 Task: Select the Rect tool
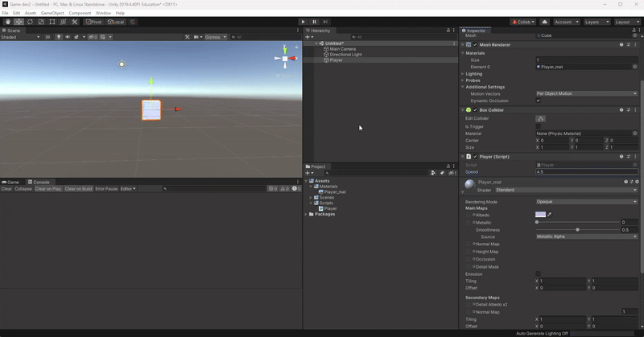click(52, 22)
